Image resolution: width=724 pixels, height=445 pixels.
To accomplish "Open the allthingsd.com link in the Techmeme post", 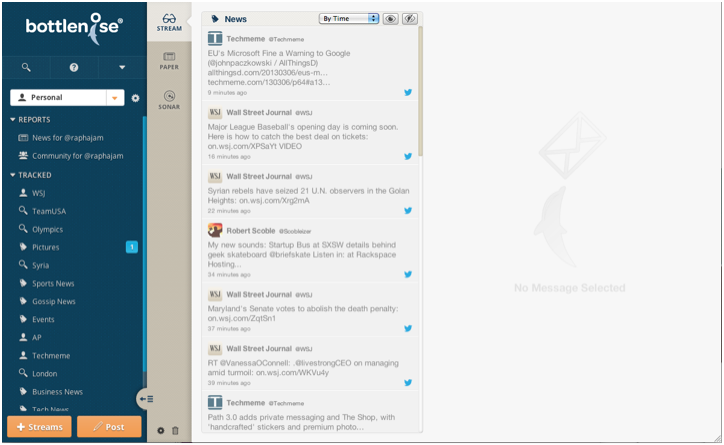I will pyautogui.click(x=267, y=72).
